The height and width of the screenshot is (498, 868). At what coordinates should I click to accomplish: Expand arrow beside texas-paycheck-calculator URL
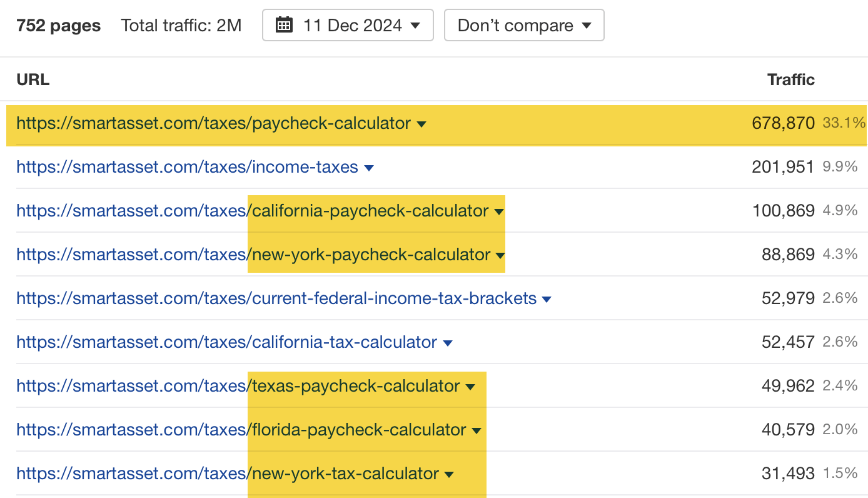click(x=470, y=387)
